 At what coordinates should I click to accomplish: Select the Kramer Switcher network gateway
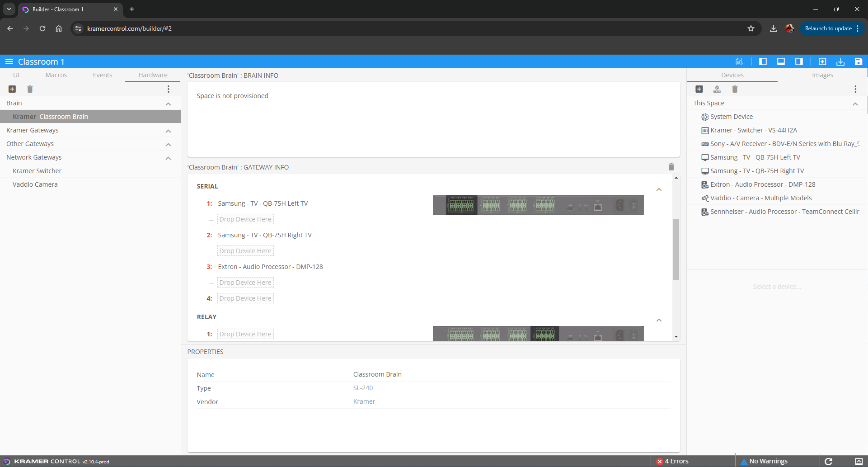[90, 171]
